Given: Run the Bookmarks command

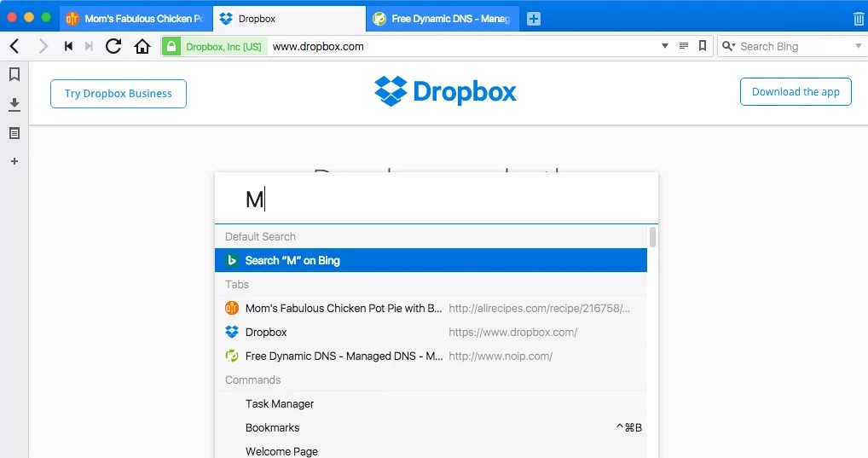Looking at the screenshot, I should pyautogui.click(x=431, y=427).
